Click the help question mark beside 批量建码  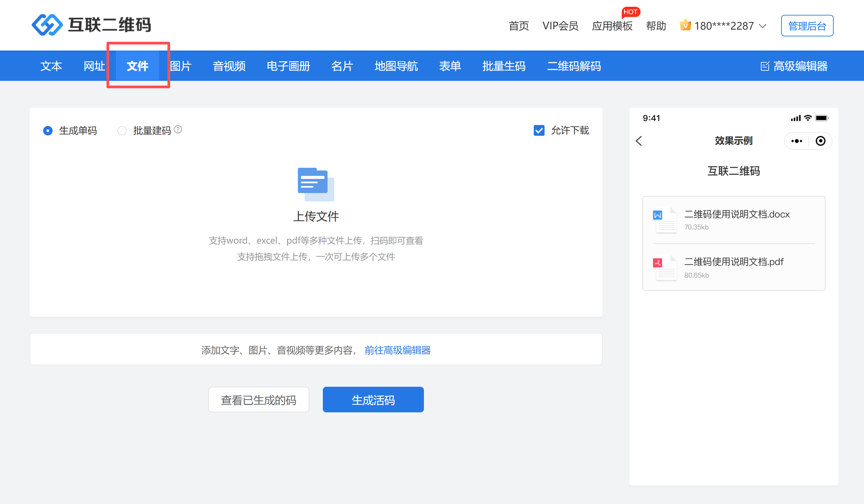pos(178,130)
